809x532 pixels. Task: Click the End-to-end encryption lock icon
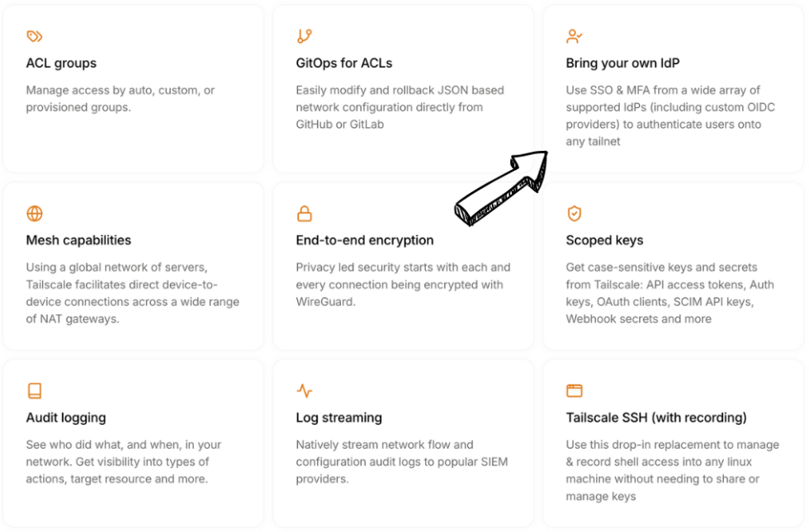(x=304, y=214)
